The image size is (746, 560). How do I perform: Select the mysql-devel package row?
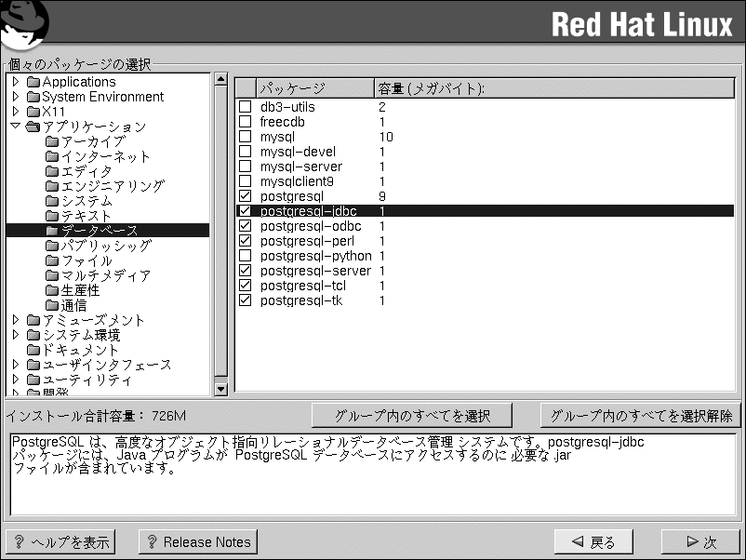[x=298, y=152]
